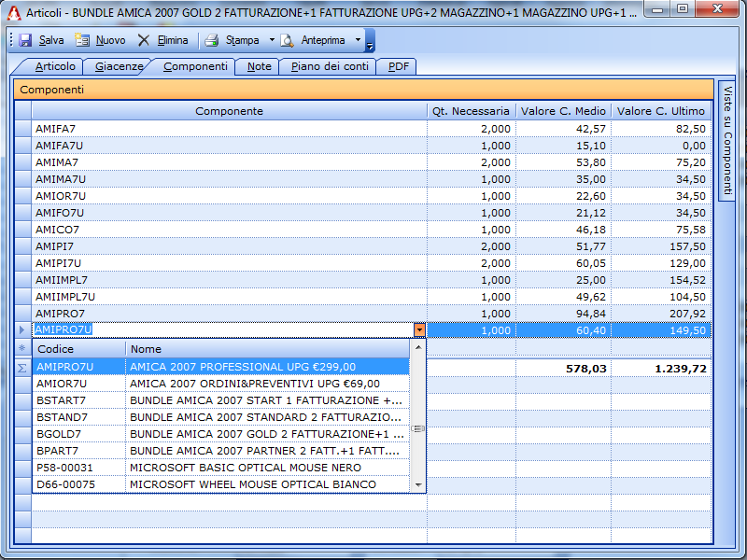Sort by the Componente column header
The height and width of the screenshot is (560, 747).
[229, 111]
